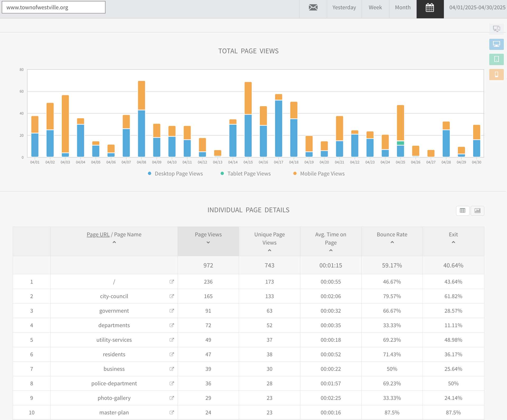507x420 pixels.
Task: Open city-council page external link icon
Action: point(172,296)
